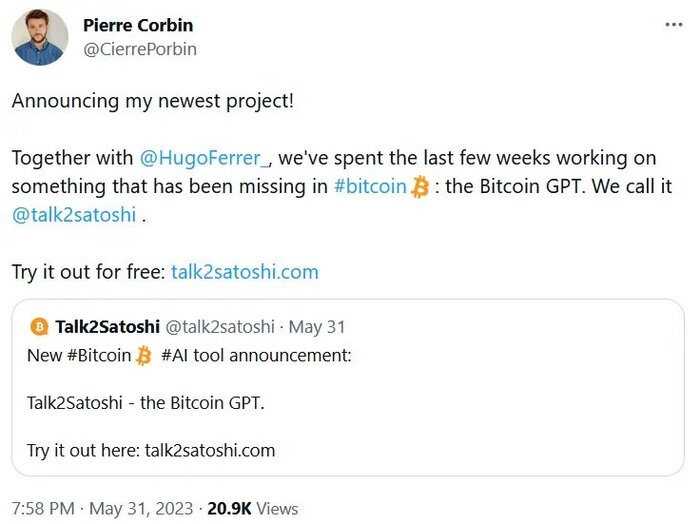700x524 pixels.
Task: Click the @CierrePorbin handle
Action: (x=140, y=48)
